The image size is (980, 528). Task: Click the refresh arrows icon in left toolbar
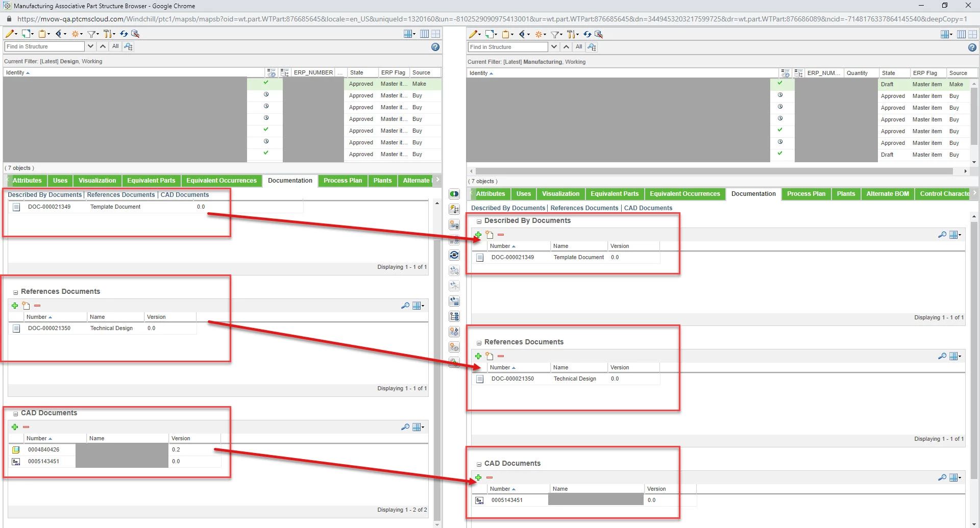point(124,34)
